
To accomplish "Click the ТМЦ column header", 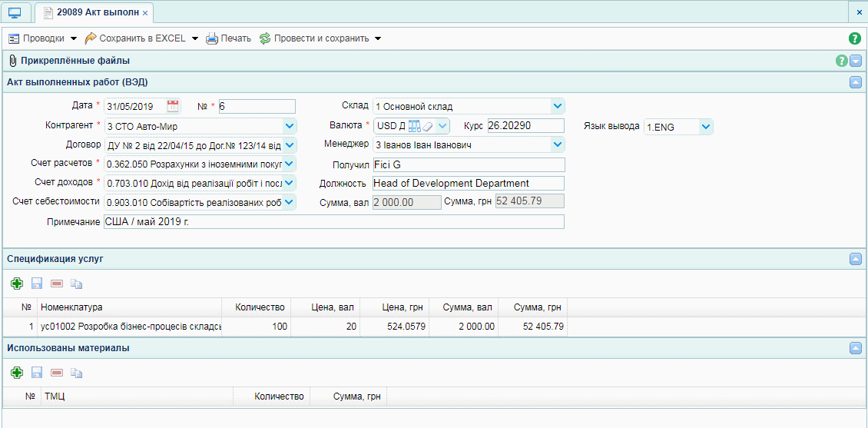I will [137, 396].
